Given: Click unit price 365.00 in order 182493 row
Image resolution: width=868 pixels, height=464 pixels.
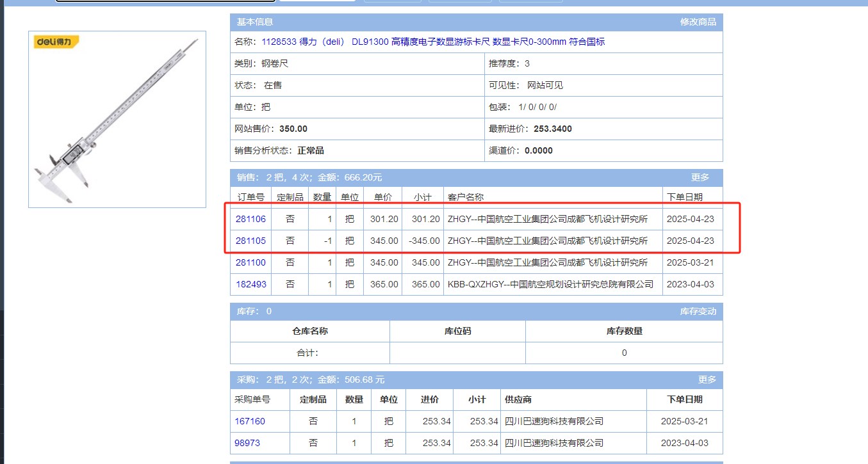Looking at the screenshot, I should tap(384, 284).
